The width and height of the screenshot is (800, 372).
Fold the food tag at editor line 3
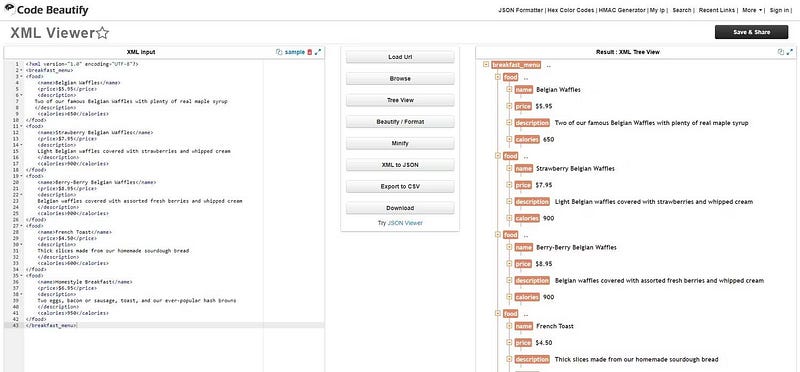point(21,76)
